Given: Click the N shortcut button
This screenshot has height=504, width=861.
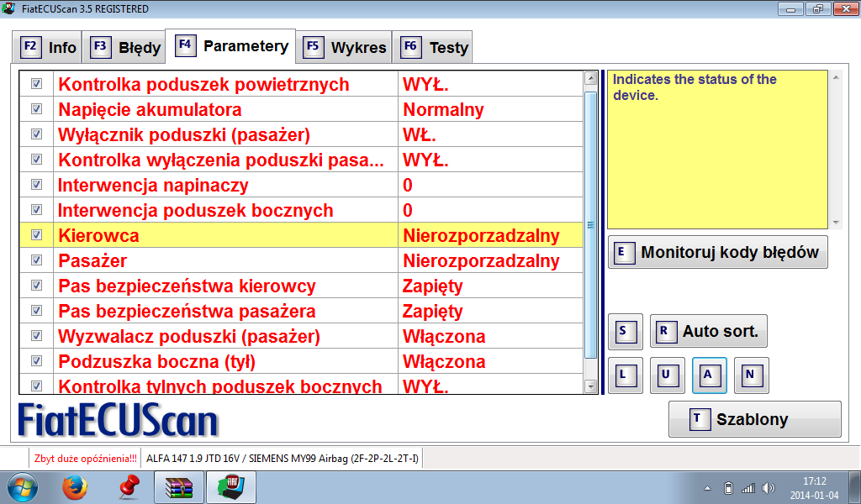Looking at the screenshot, I should pos(752,375).
